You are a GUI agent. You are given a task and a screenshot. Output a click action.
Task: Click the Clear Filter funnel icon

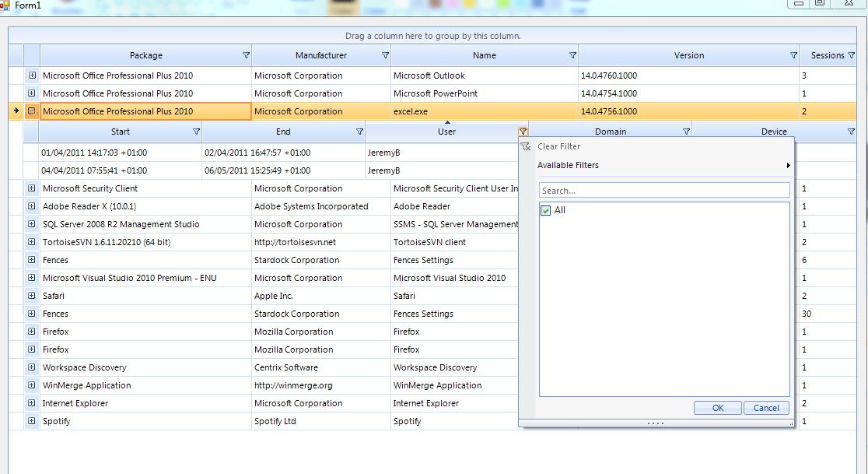526,147
